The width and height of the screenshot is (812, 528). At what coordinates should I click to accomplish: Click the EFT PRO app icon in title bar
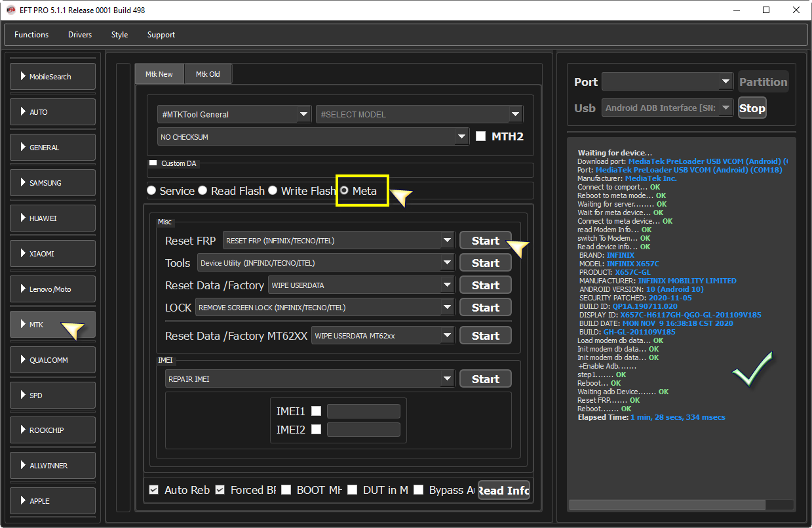pyautogui.click(x=10, y=10)
